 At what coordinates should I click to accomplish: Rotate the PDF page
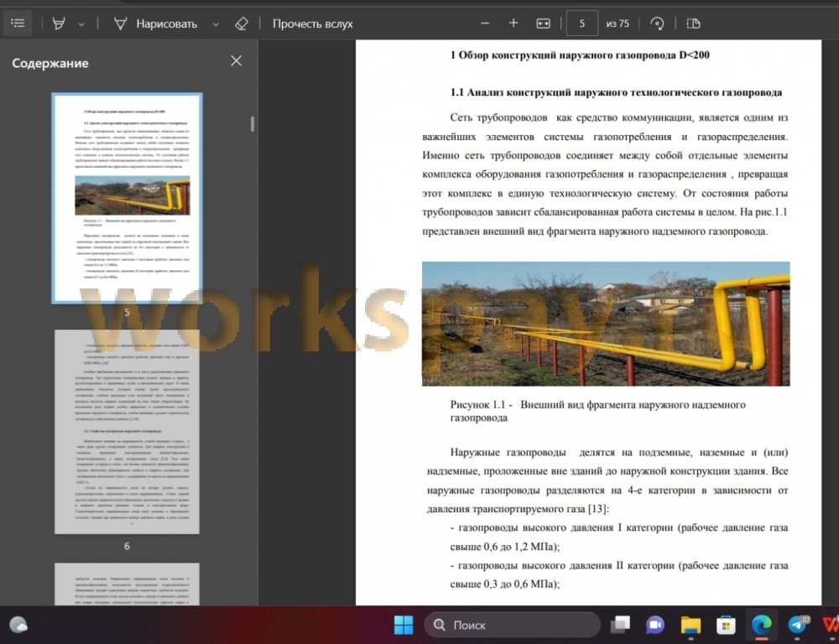point(657,23)
